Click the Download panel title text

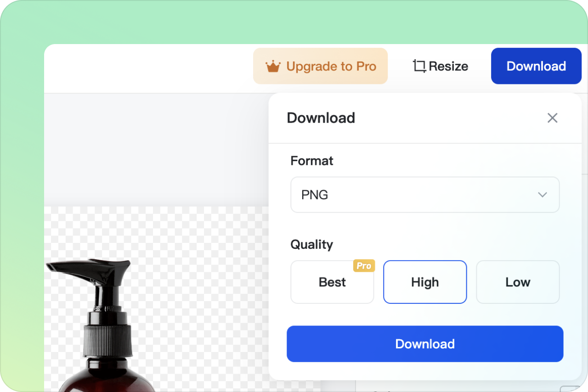click(x=321, y=118)
